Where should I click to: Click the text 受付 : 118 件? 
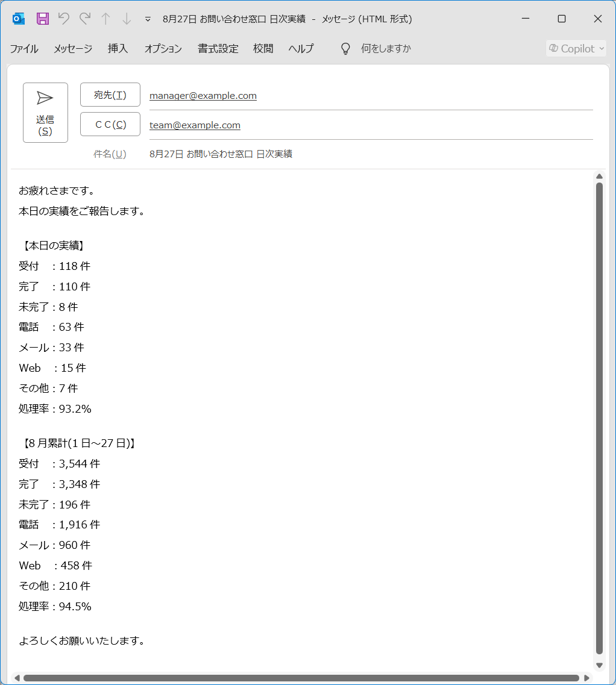(x=55, y=266)
